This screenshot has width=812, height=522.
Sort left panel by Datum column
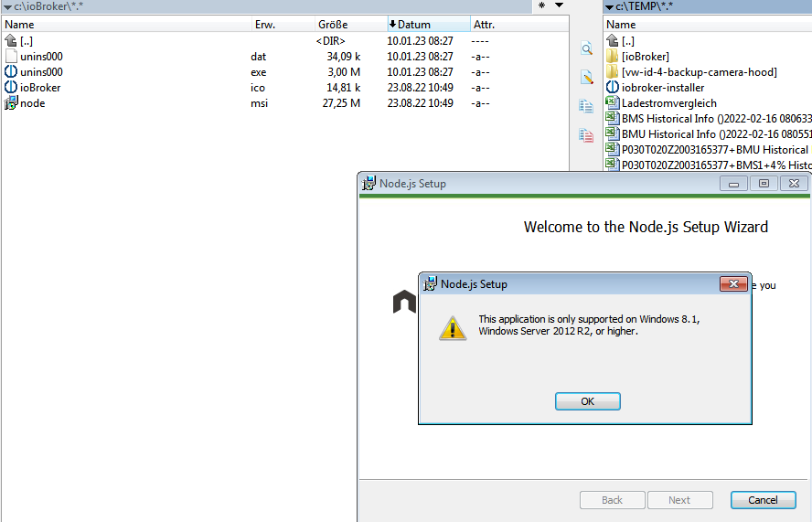click(429, 25)
